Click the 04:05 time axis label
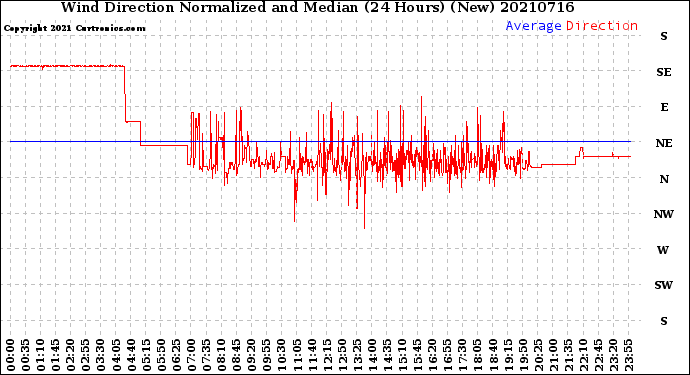The width and height of the screenshot is (690, 375). point(116,355)
